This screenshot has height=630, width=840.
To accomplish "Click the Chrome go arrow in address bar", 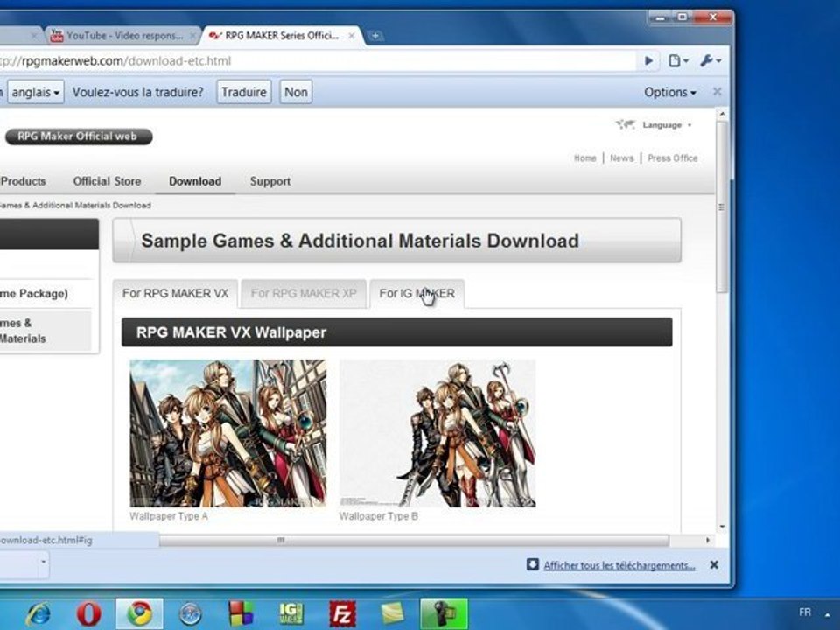I will (648, 61).
